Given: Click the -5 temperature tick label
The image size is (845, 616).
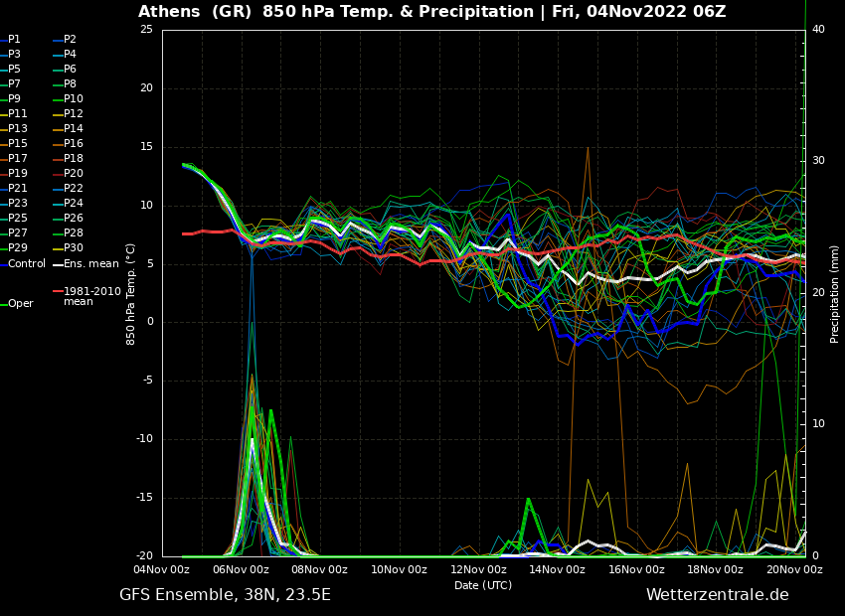Looking at the screenshot, I should pyautogui.click(x=147, y=381).
